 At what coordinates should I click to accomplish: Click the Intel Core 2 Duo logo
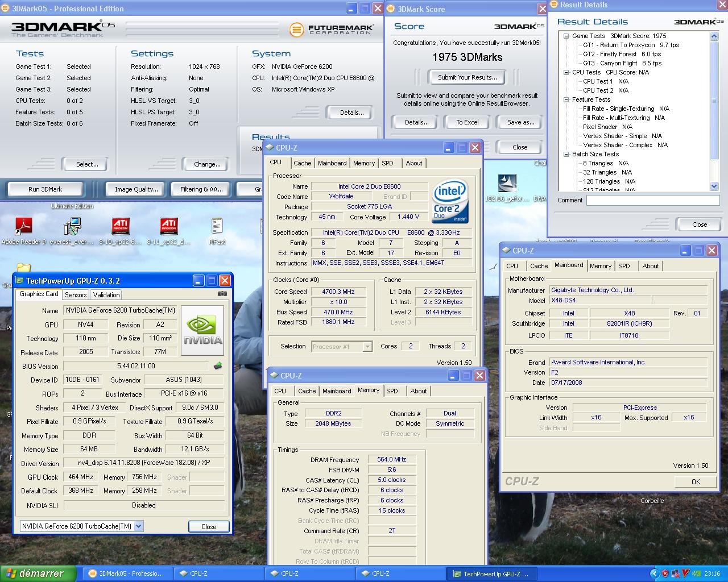coord(450,201)
